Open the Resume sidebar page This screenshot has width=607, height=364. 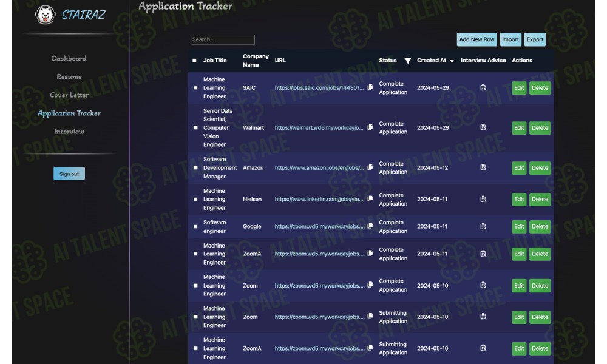tap(69, 76)
